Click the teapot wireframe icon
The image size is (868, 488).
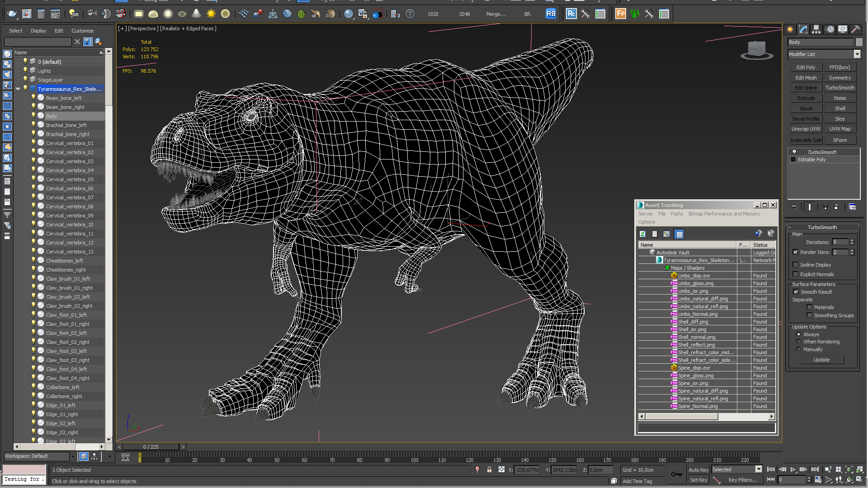tap(182, 14)
